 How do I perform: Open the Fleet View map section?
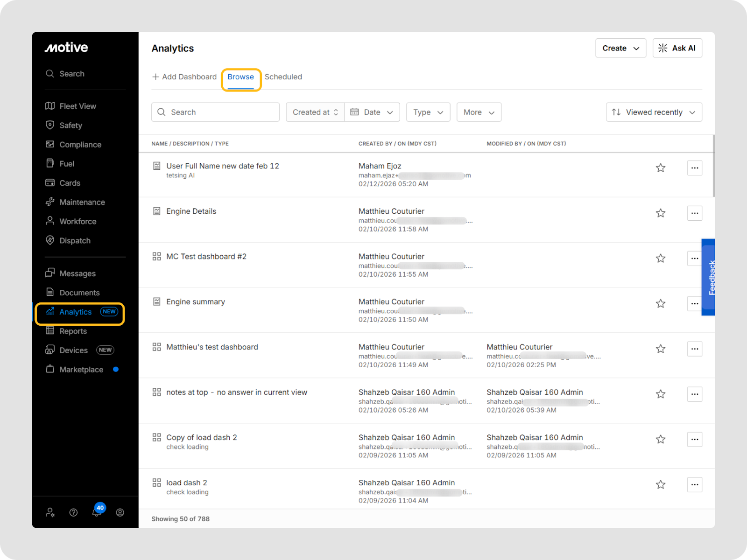[x=77, y=106]
